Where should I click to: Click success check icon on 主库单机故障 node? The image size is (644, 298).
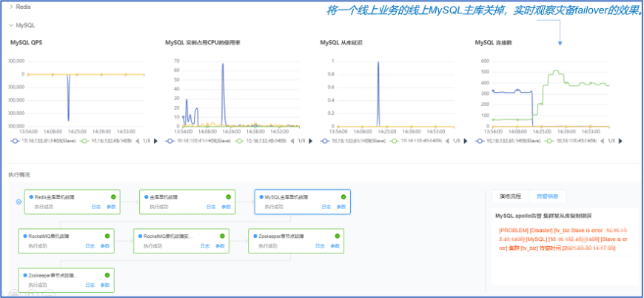pos(228,197)
